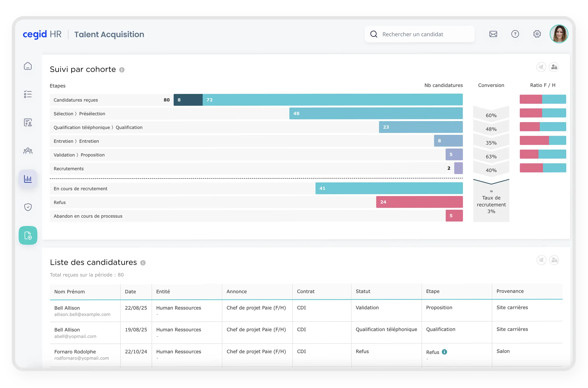
Task: Open the candidate search sidebar icon
Action: [x=28, y=123]
